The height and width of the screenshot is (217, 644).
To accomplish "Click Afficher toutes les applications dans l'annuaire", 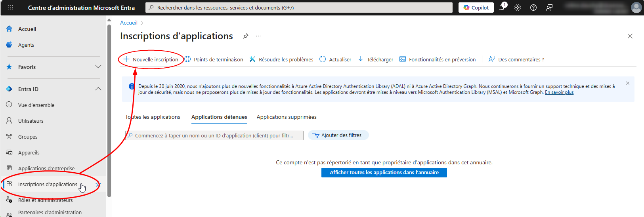I will point(384,173).
